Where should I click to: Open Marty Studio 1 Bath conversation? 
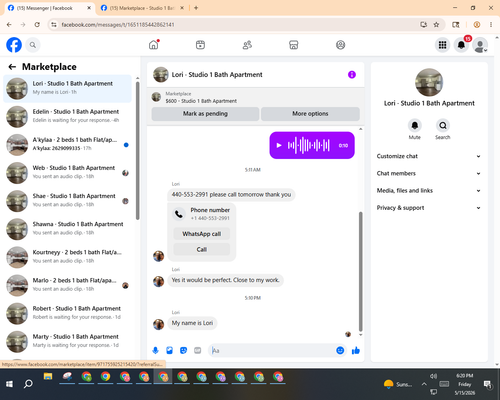click(x=67, y=341)
